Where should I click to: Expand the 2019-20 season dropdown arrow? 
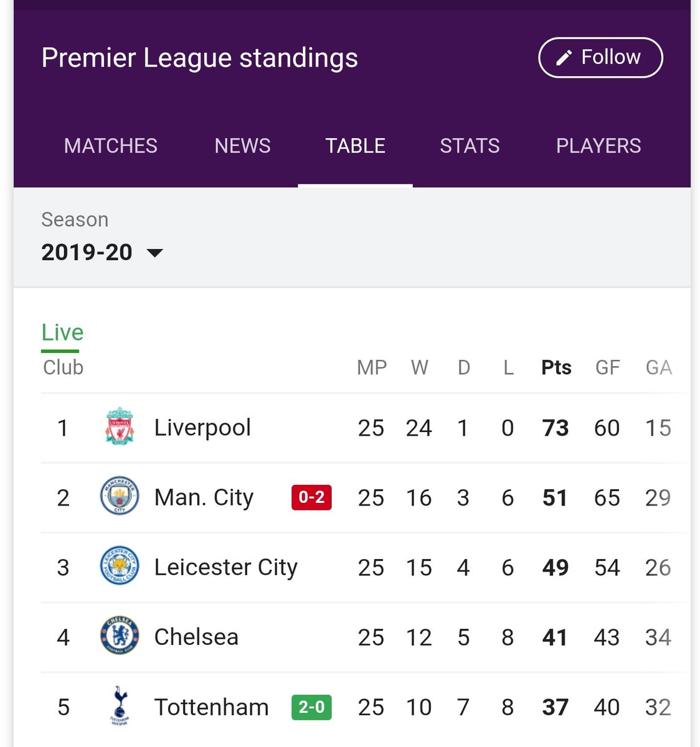point(154,253)
